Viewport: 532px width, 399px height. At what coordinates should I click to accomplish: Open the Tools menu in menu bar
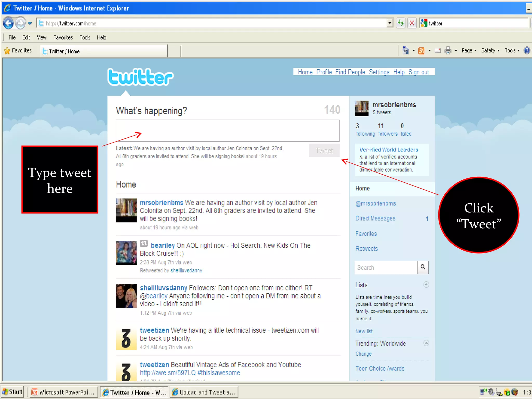click(x=85, y=37)
